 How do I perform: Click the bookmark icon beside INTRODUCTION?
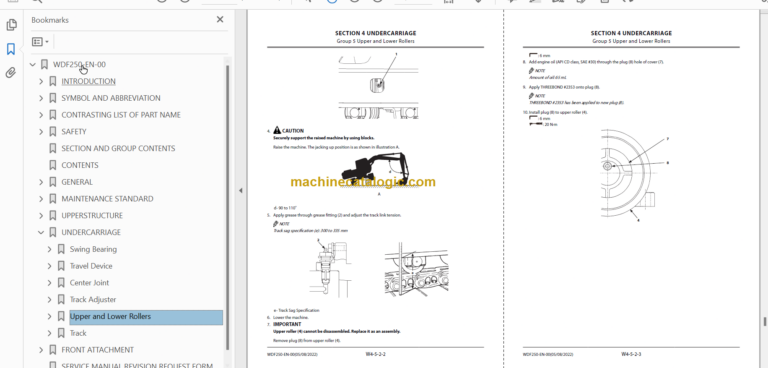tap(53, 81)
